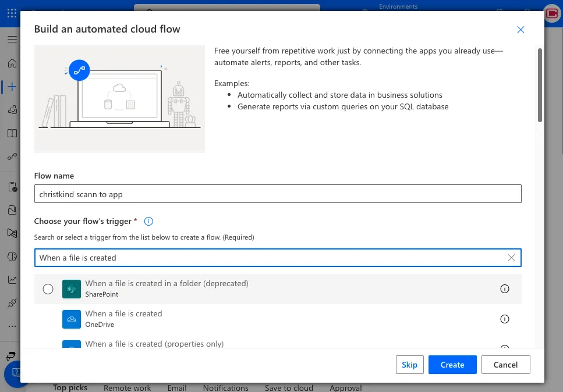Click info icon beside Choose your flow's trigger

[148, 222]
